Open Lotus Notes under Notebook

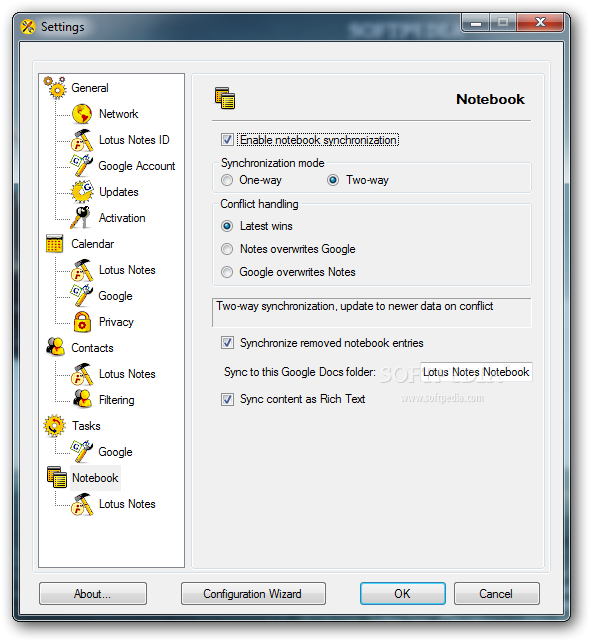127,504
